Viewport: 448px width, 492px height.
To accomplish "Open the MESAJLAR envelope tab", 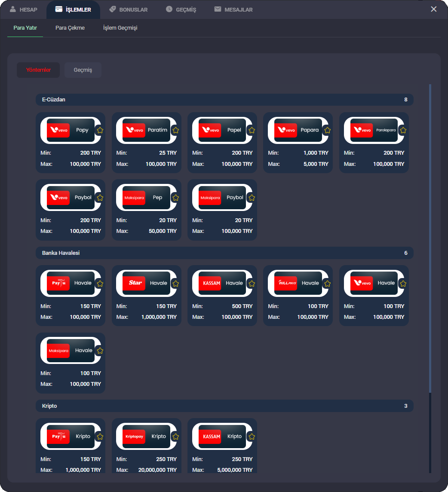I will [x=233, y=9].
